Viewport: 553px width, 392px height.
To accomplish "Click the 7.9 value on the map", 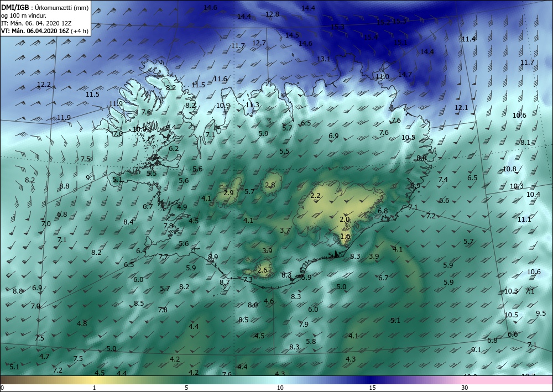I will (304, 324).
